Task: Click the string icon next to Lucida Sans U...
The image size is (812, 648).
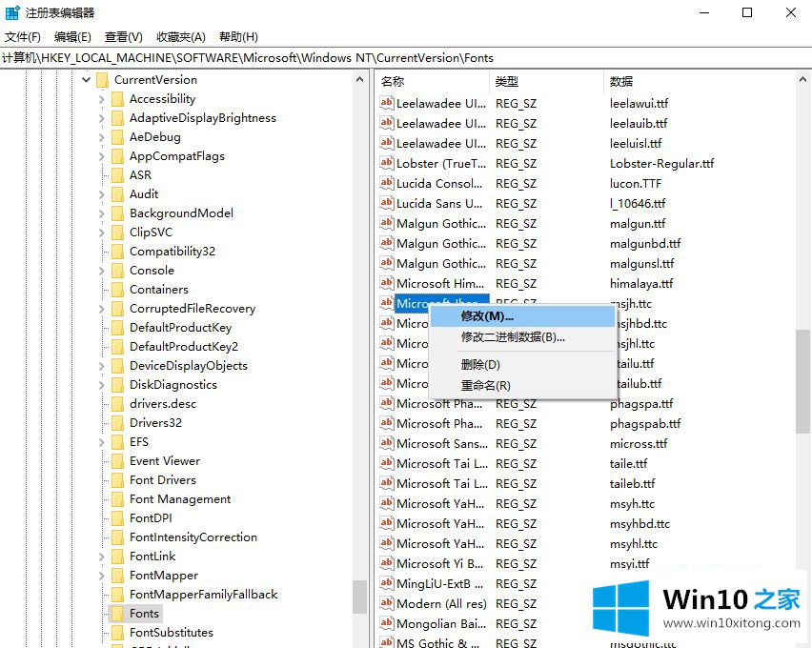Action: coord(386,203)
